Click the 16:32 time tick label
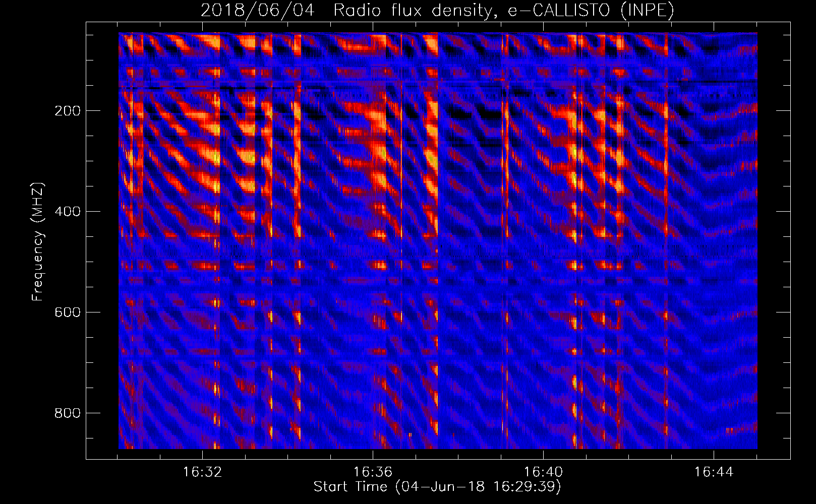Viewport: 816px width, 504px height. pos(202,472)
